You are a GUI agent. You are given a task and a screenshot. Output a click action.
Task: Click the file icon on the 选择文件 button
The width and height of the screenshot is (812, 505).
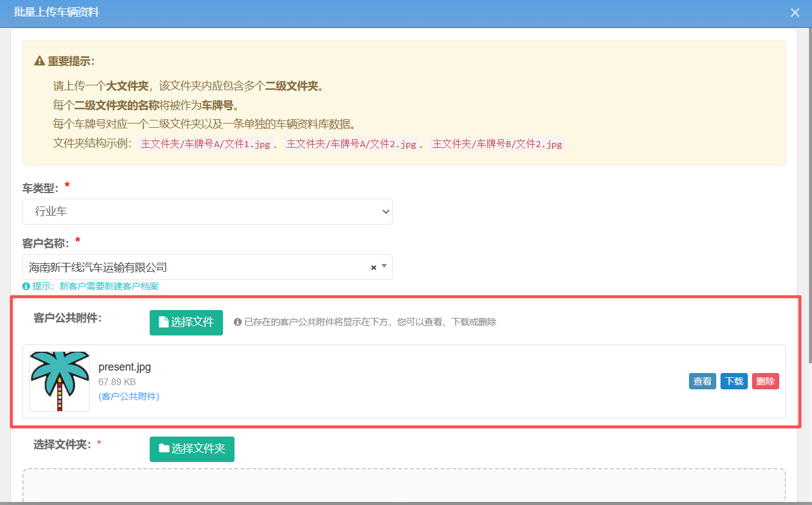[163, 322]
